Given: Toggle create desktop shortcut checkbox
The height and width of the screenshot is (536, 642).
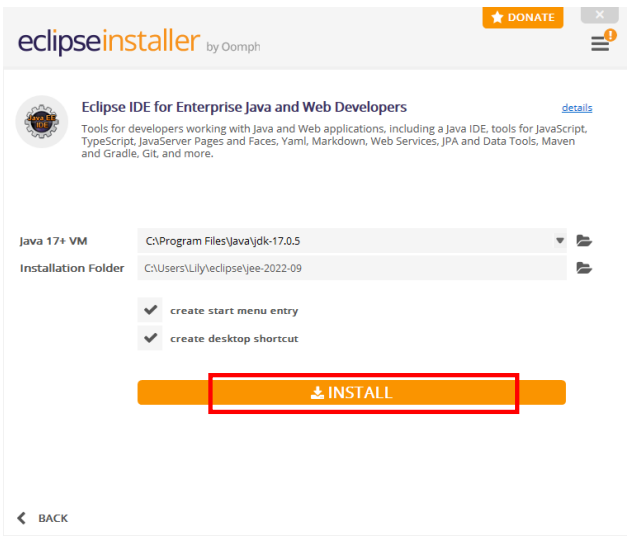Looking at the screenshot, I should tap(150, 338).
